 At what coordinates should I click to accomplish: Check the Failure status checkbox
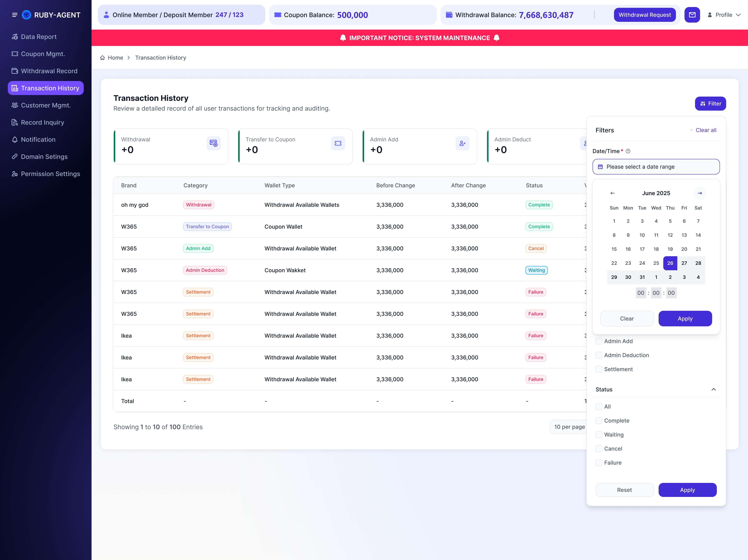coord(599,463)
